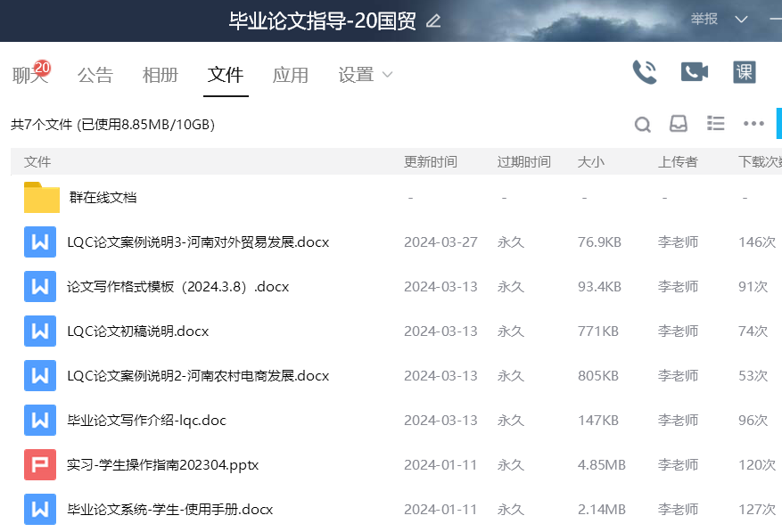
Task: Sort files by 大小 column header
Action: (590, 162)
